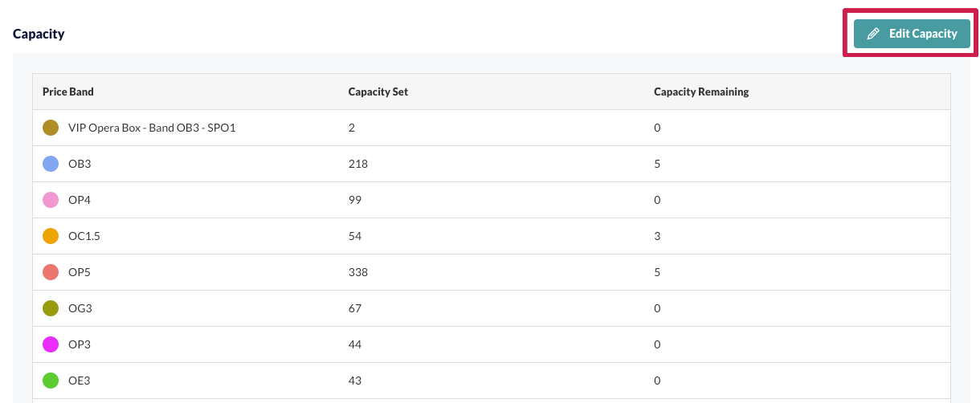980x403 pixels.
Task: Click the green OE3 color dot
Action: [x=51, y=381]
